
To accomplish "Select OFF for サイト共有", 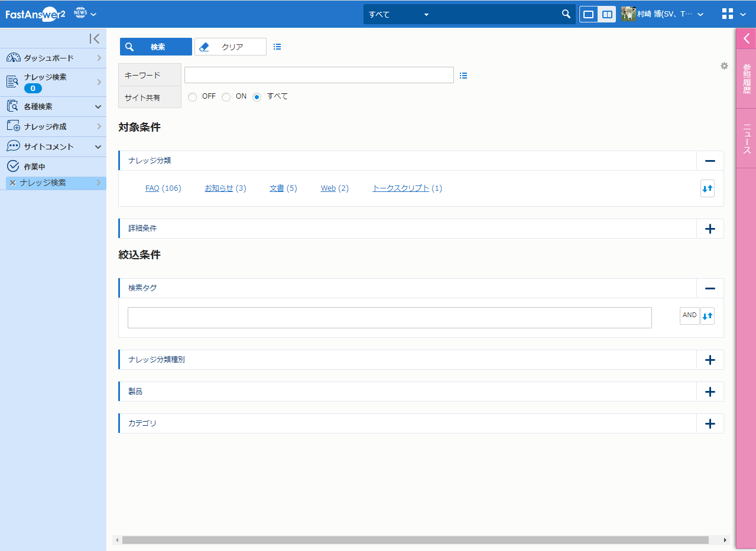I will (x=192, y=97).
